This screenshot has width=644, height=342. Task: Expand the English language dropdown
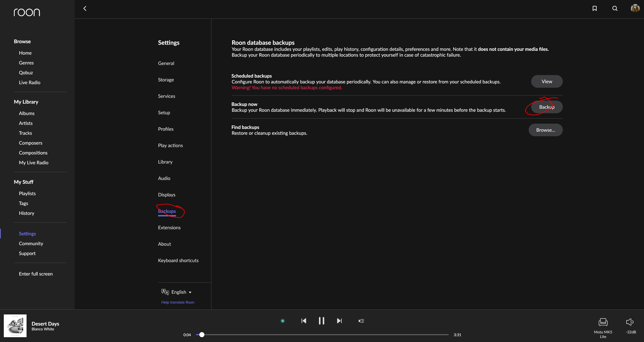coord(181,292)
